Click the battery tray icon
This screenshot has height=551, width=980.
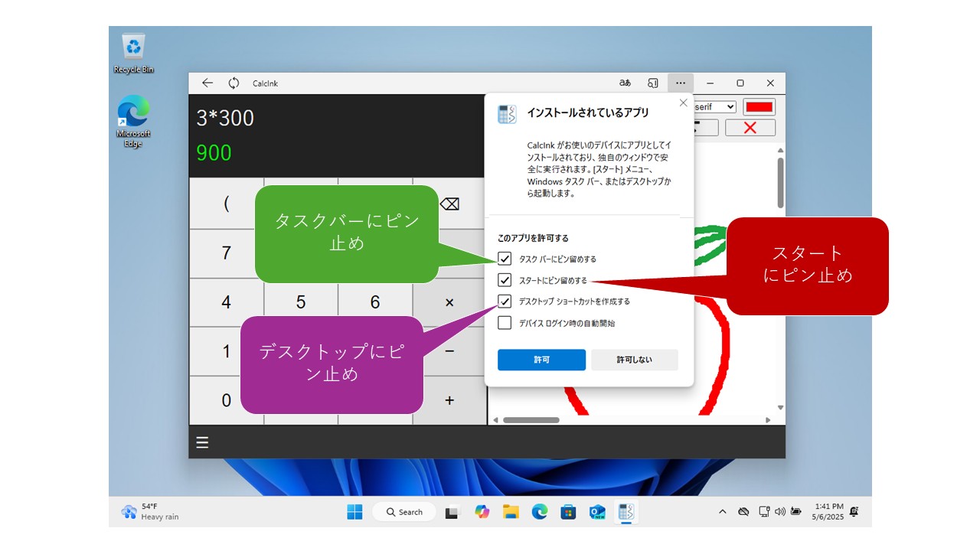(x=797, y=512)
